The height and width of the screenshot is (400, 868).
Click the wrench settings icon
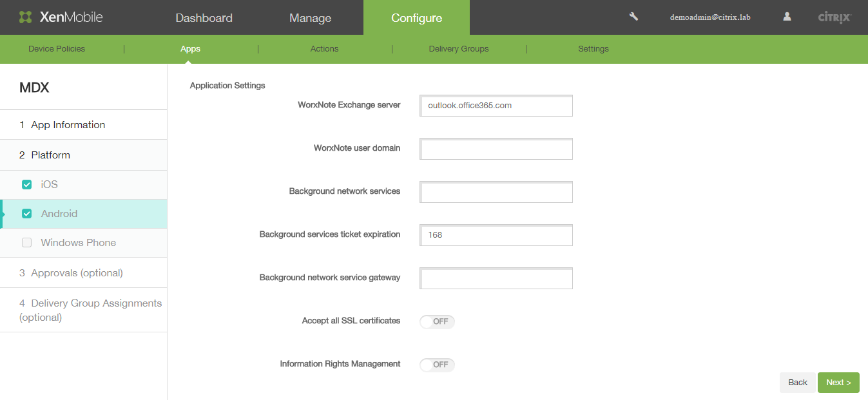point(633,17)
